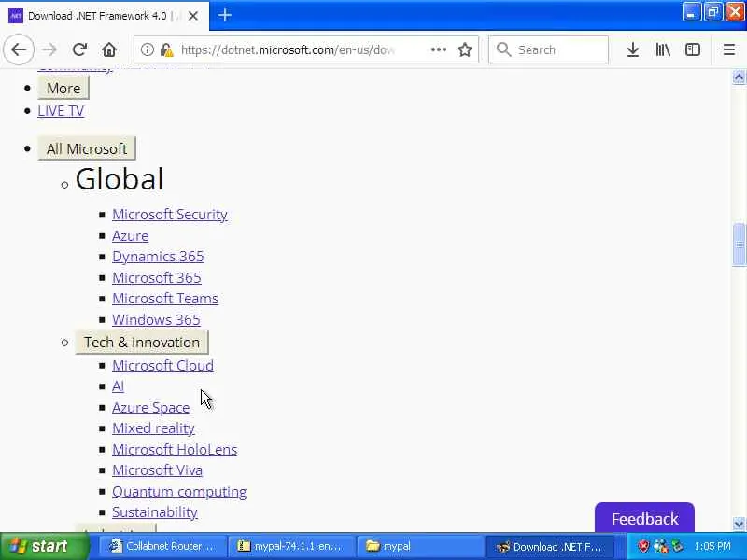Open the Microsoft 365 link
Image resolution: width=747 pixels, height=560 pixels.
[156, 277]
